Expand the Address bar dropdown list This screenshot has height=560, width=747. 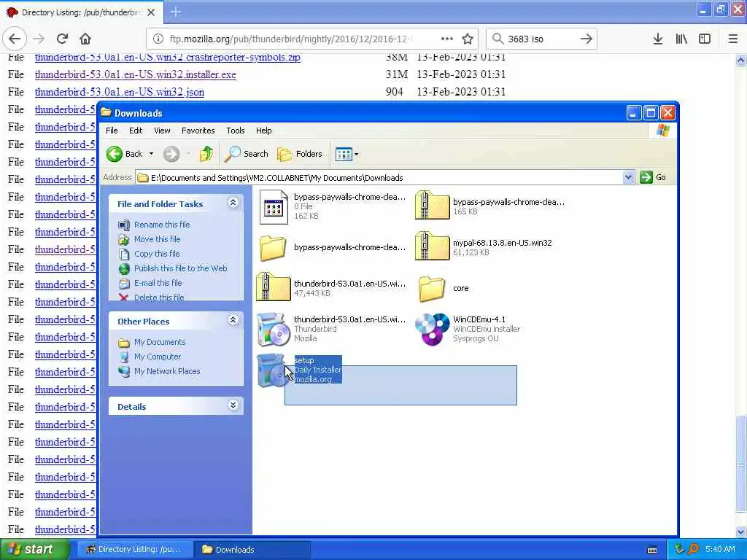(x=628, y=178)
